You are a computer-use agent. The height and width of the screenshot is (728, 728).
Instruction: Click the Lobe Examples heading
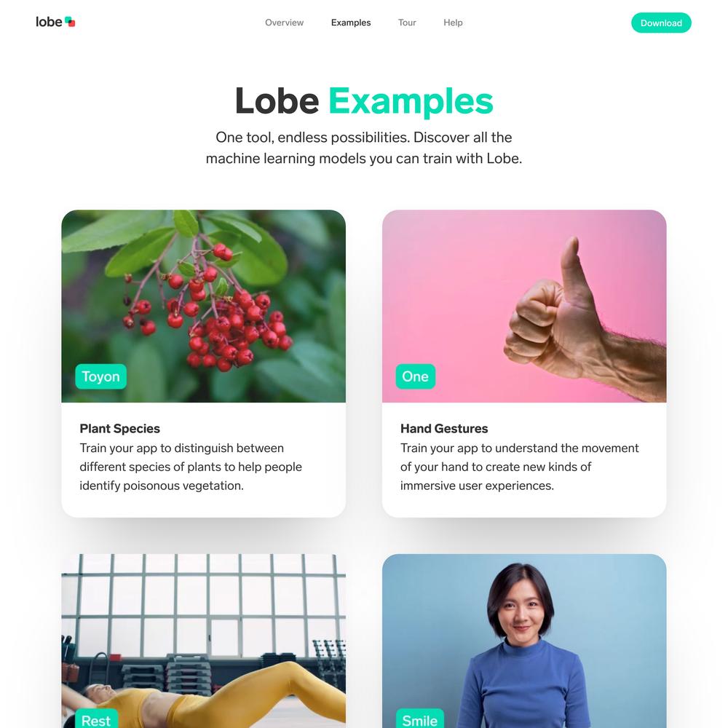364,100
